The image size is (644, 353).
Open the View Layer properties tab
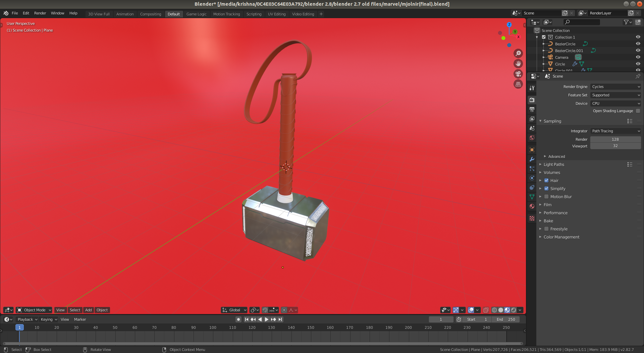pyautogui.click(x=532, y=119)
